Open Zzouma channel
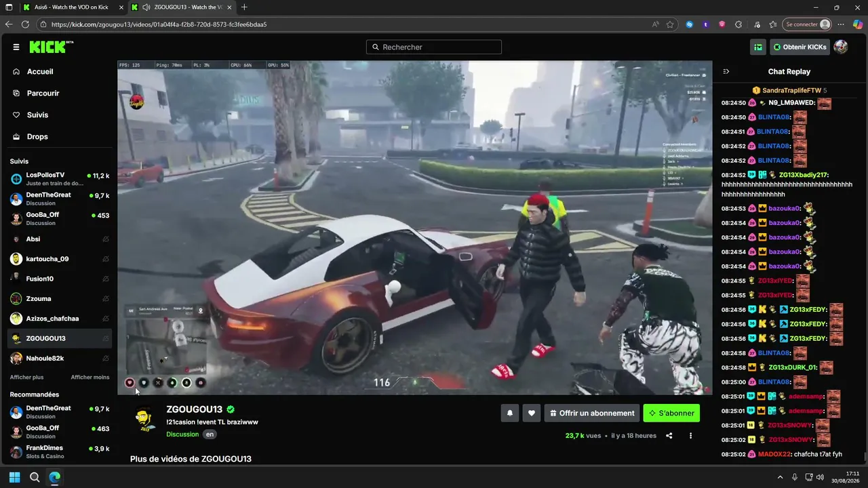This screenshot has width=868, height=488. [x=60, y=299]
